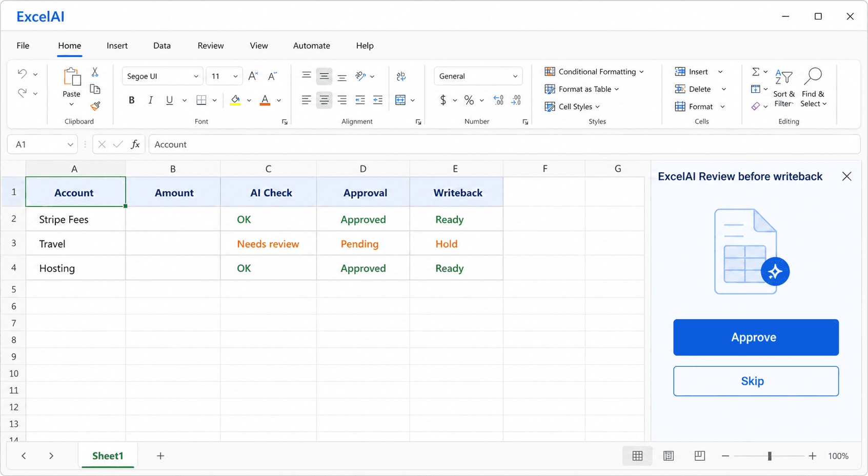The image size is (868, 476).
Task: Click the Wrap Text icon
Action: coord(401,76)
